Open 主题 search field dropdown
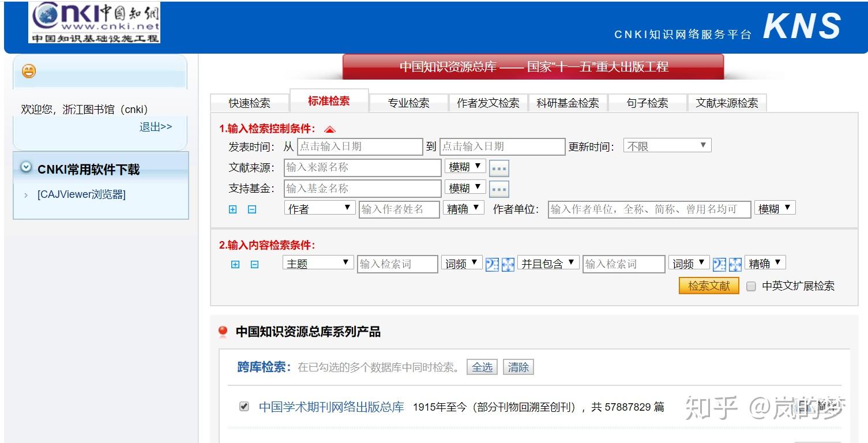The image size is (868, 443). pos(318,263)
